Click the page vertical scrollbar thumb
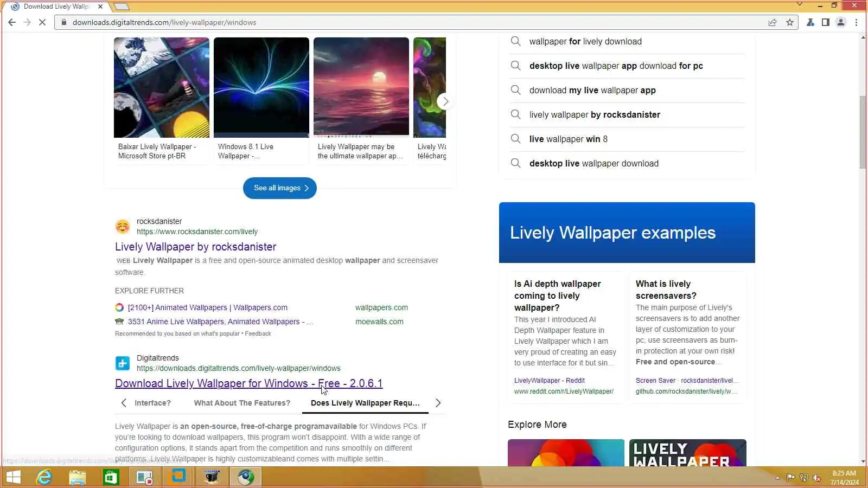Image resolution: width=868 pixels, height=488 pixels. pos(863,132)
